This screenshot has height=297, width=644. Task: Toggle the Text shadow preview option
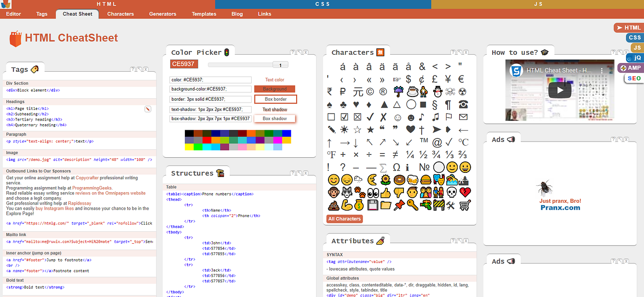275,109
